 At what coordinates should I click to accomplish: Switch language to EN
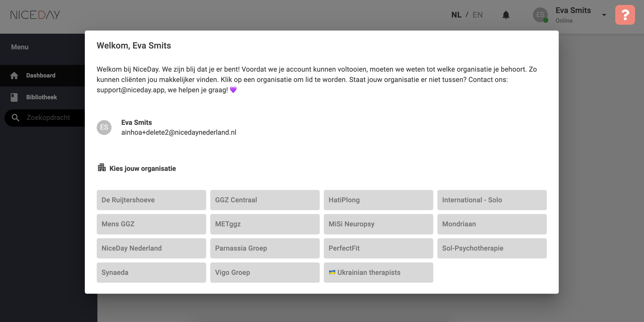(x=478, y=15)
